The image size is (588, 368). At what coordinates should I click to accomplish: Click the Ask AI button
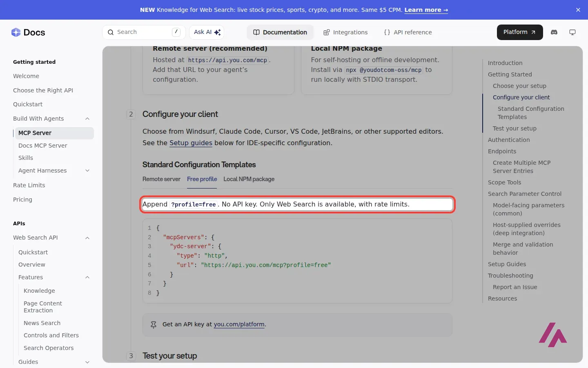click(207, 32)
